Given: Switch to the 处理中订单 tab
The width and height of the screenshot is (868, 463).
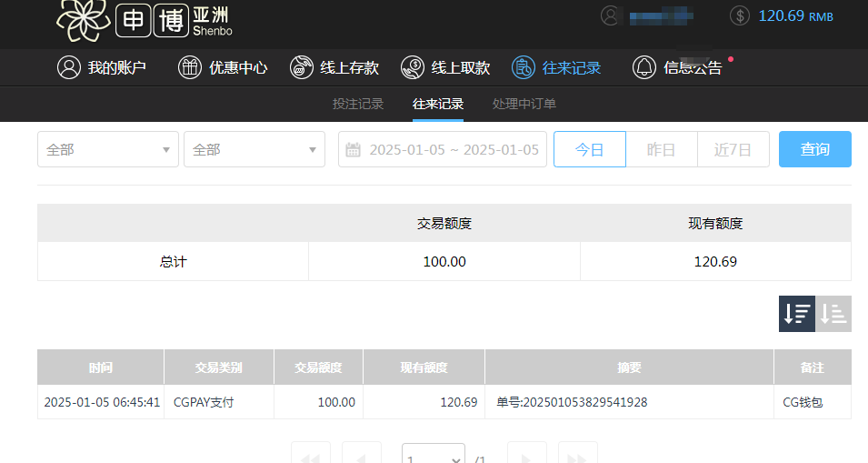Looking at the screenshot, I should point(524,104).
